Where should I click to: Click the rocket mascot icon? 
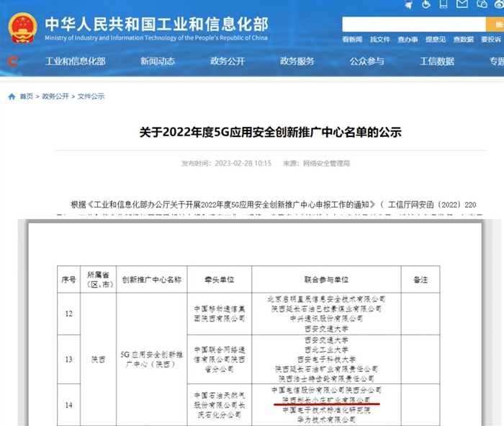coord(409,4)
